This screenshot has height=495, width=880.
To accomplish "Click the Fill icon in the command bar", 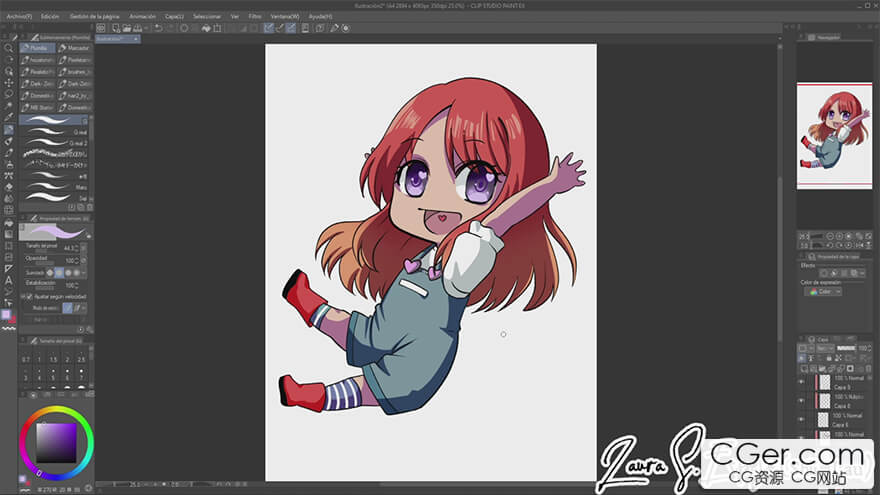I will click(206, 28).
